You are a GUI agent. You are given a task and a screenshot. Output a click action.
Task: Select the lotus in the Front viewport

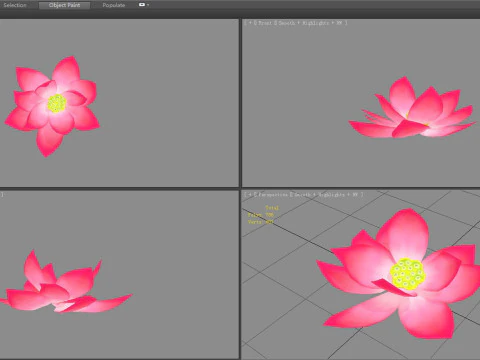point(412,108)
